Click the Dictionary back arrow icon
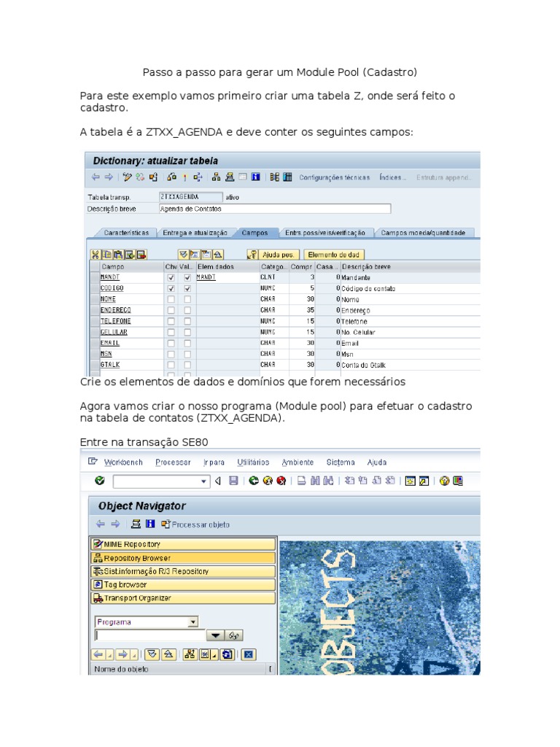The image size is (560, 747). click(96, 177)
